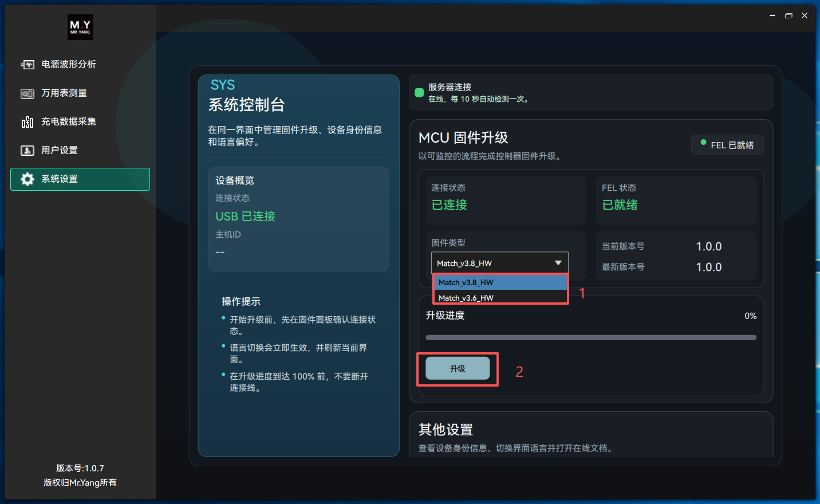This screenshot has height=504, width=820.
Task: Click the MR YANG logo
Action: tap(80, 27)
